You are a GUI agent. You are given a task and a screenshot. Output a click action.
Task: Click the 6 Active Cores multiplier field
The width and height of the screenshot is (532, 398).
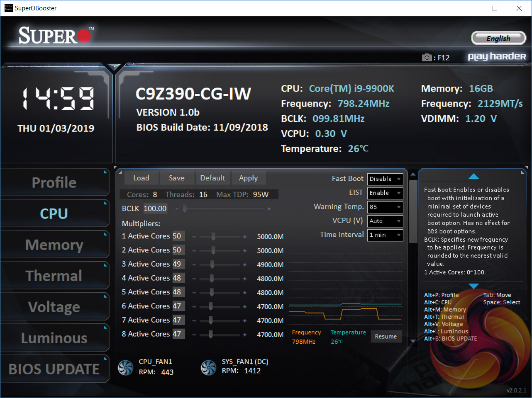[x=178, y=306]
